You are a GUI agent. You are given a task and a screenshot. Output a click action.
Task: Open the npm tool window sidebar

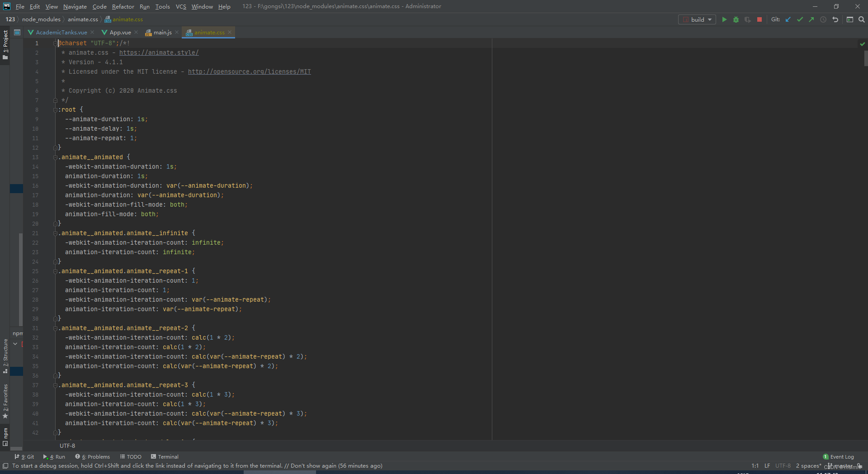pyautogui.click(x=5, y=436)
